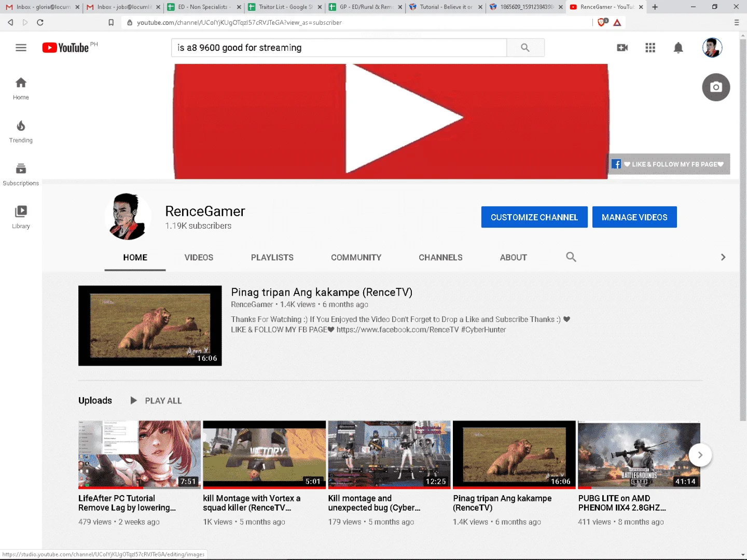Reload the page
The image size is (747, 560).
point(40,22)
